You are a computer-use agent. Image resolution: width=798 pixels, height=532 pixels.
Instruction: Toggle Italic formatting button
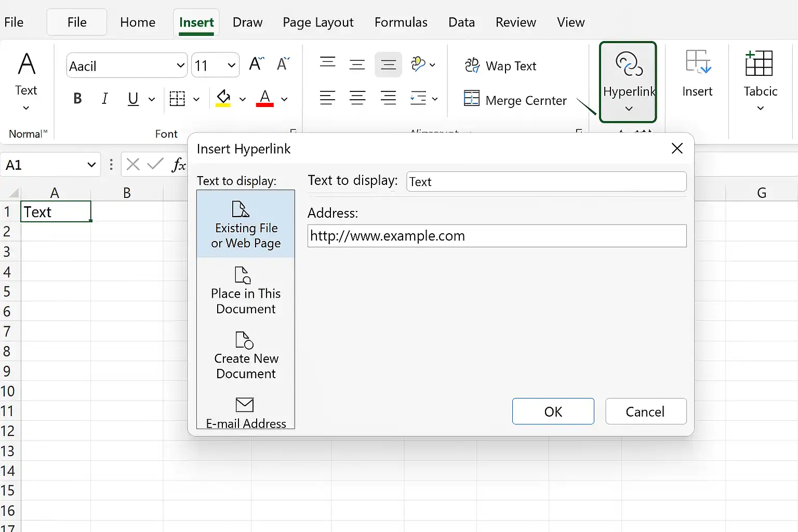coord(104,99)
